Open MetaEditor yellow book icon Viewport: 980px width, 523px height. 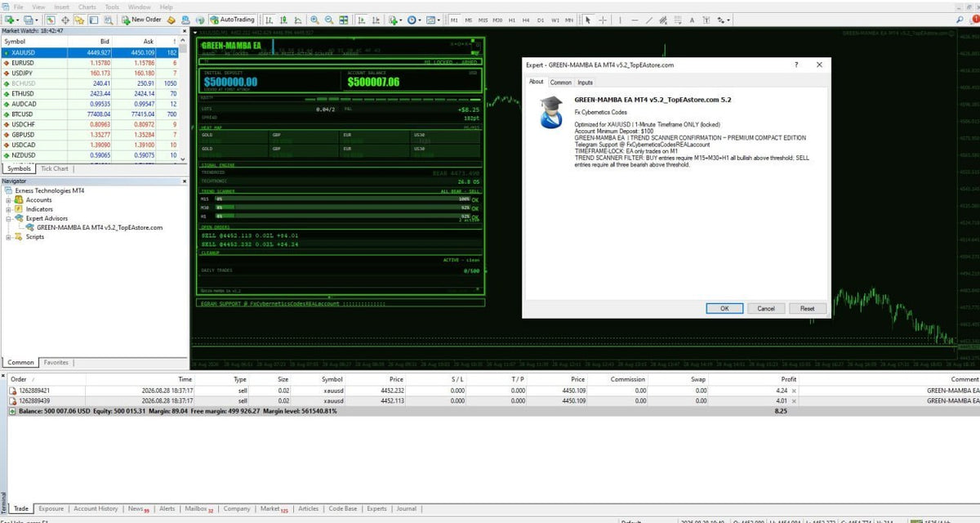coord(171,19)
